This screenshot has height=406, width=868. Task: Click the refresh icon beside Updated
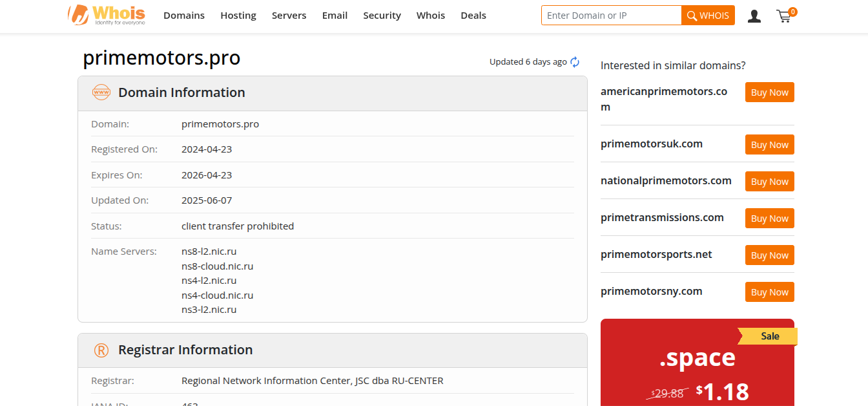(x=575, y=62)
